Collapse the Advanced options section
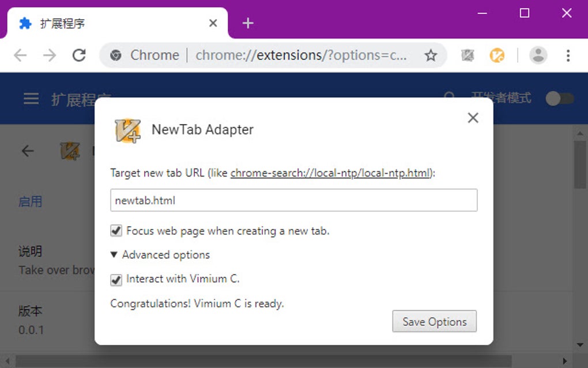The height and width of the screenshot is (368, 588). coord(160,254)
